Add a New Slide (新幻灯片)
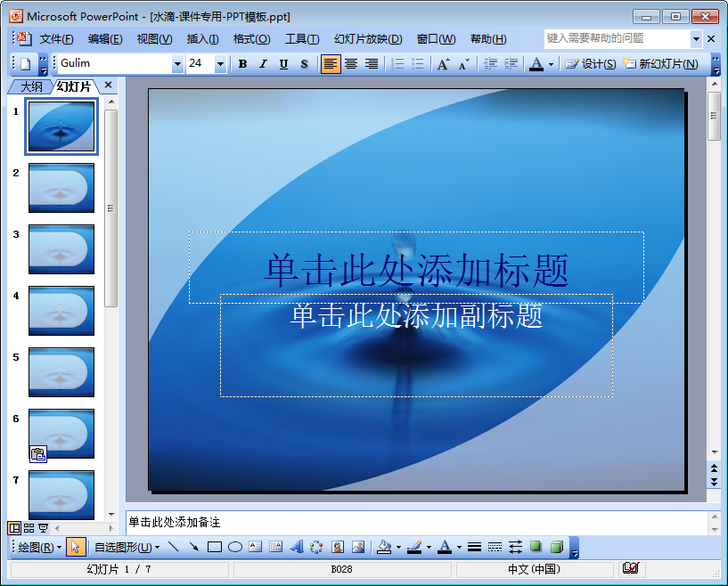The width and height of the screenshot is (728, 586). click(660, 64)
